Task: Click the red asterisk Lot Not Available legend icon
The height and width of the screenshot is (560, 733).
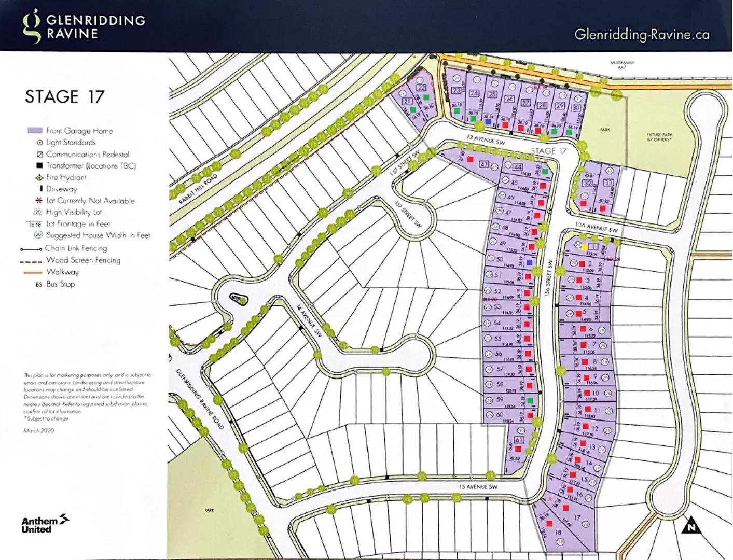Action: pos(38,201)
